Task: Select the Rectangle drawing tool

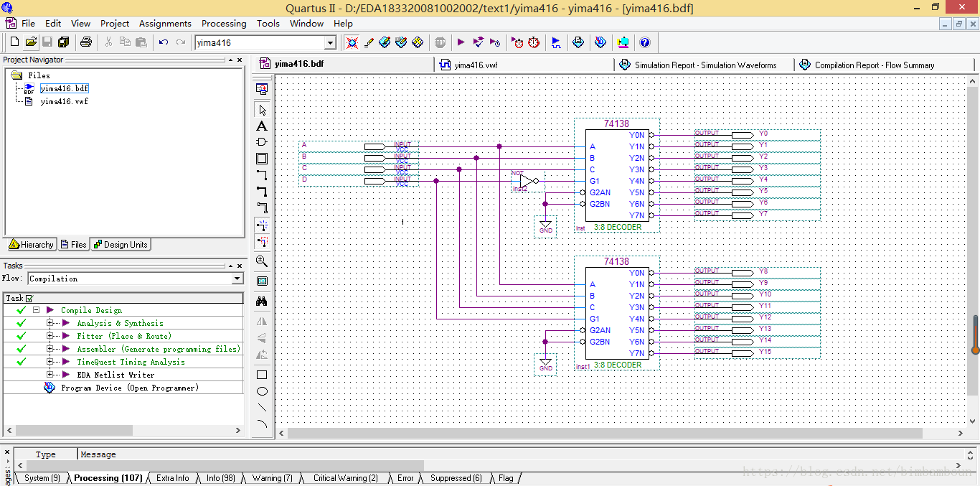Action: coord(262,375)
